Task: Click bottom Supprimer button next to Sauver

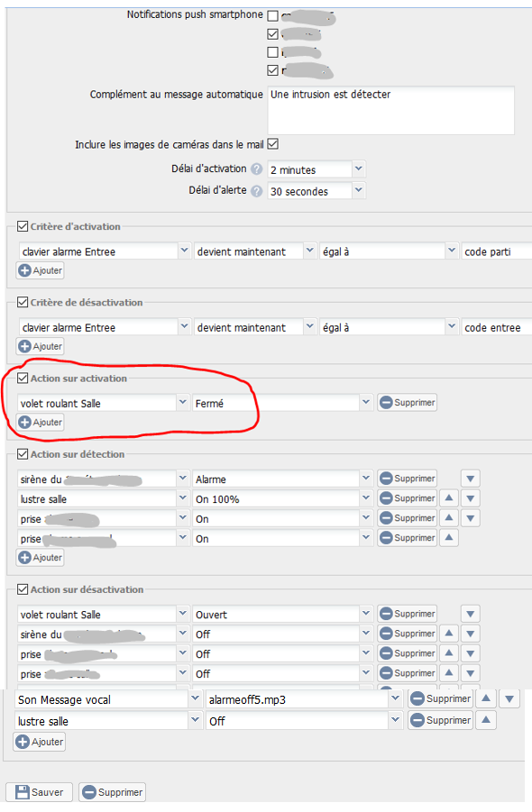Action: (x=113, y=792)
